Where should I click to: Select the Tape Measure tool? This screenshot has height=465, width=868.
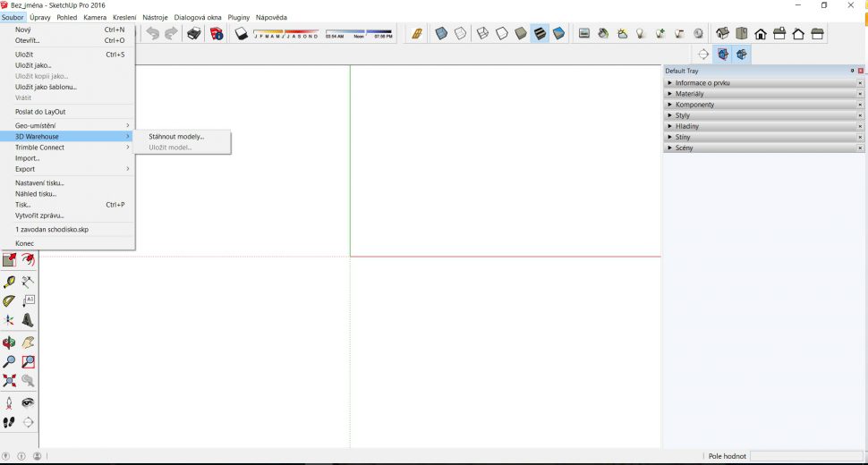[x=10, y=282]
